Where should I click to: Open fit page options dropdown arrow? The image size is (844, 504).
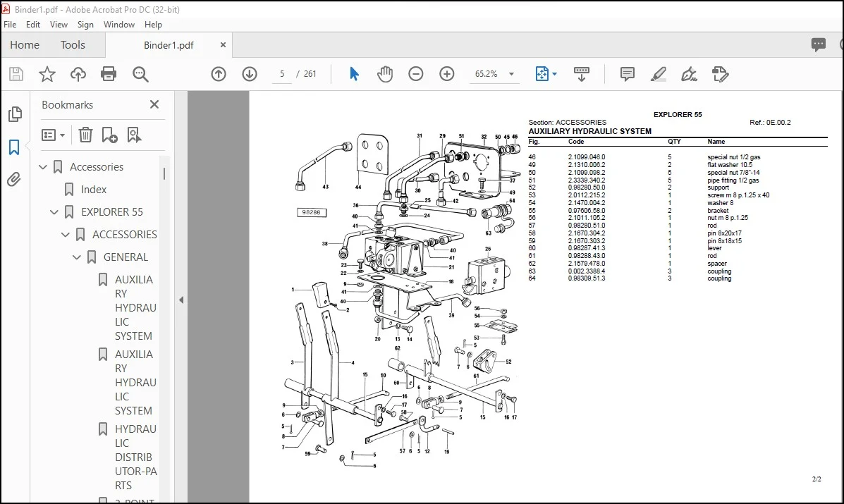(x=554, y=74)
